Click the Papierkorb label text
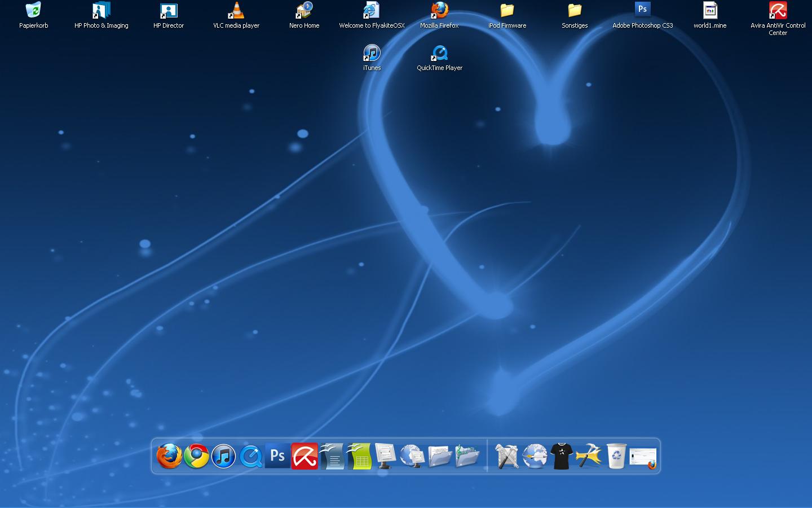Screen dimensions: 812x508 tap(34, 25)
